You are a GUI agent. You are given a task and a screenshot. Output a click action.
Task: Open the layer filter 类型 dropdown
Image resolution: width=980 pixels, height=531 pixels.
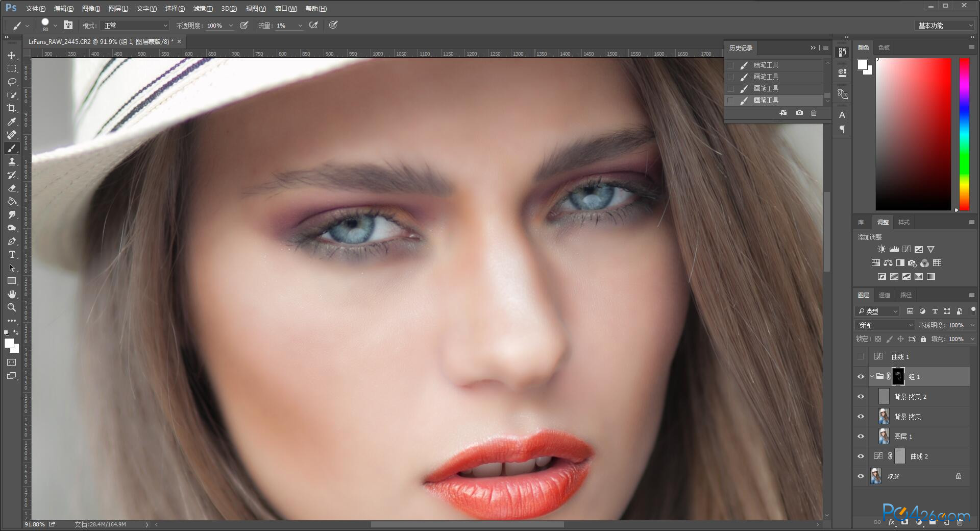(x=877, y=311)
